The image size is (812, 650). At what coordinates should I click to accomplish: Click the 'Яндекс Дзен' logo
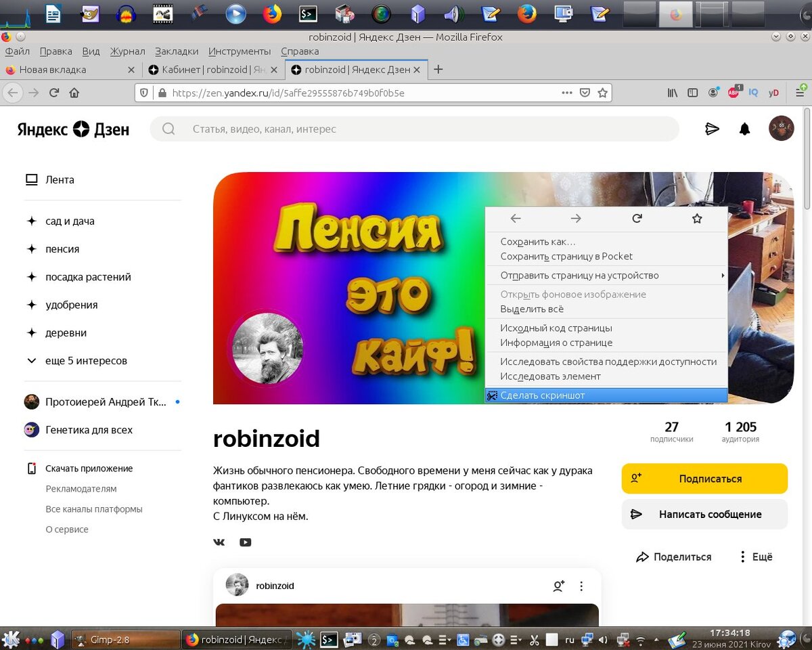pos(73,129)
